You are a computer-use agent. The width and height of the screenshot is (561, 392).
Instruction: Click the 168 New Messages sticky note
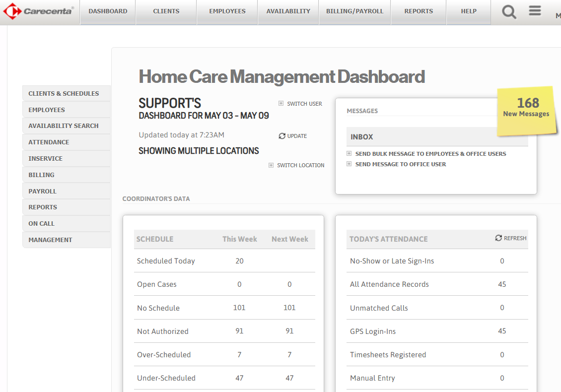tap(526, 111)
